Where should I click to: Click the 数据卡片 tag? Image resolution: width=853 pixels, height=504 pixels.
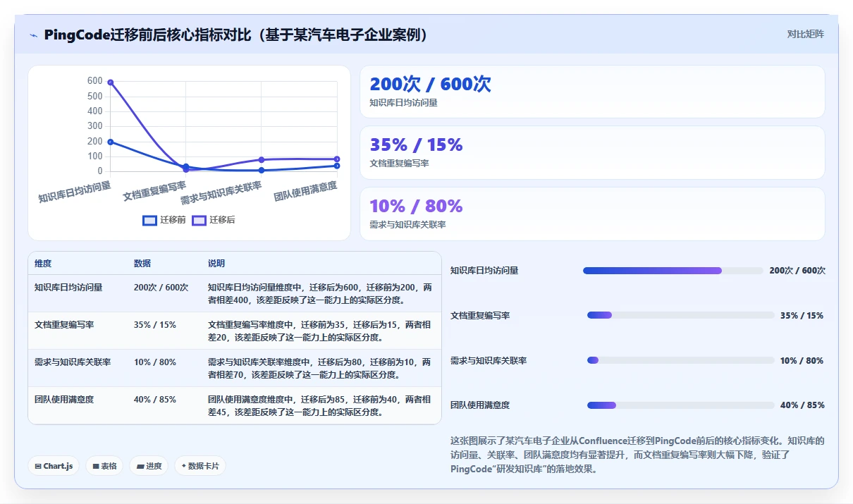pos(200,466)
